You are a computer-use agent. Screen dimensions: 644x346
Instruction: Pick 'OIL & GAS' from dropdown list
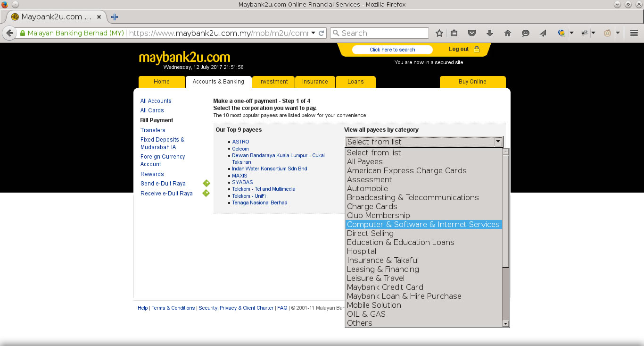point(423,314)
